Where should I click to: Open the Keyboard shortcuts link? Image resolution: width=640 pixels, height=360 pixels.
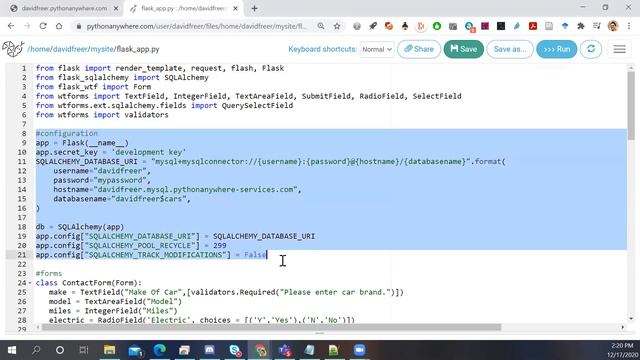tap(322, 49)
